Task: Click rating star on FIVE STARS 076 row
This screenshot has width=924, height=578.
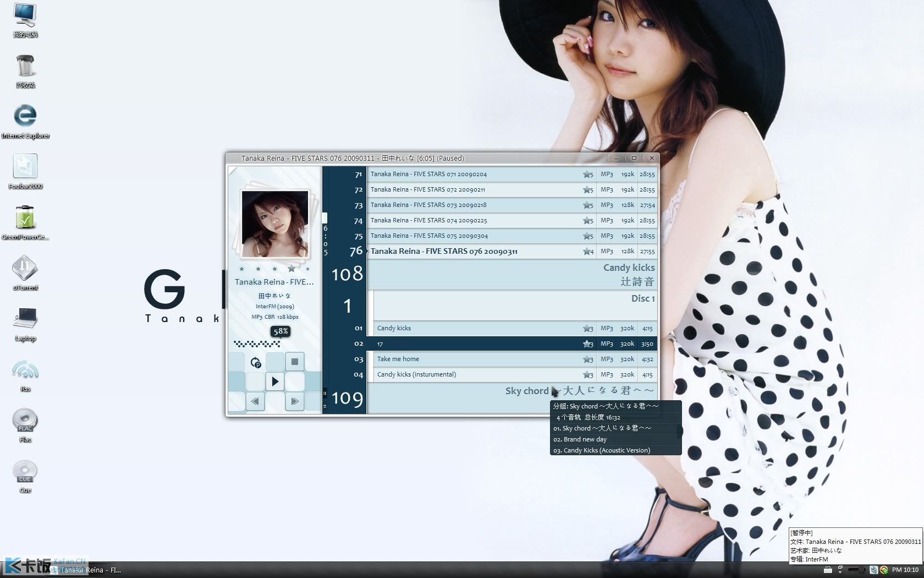Action: (x=588, y=252)
